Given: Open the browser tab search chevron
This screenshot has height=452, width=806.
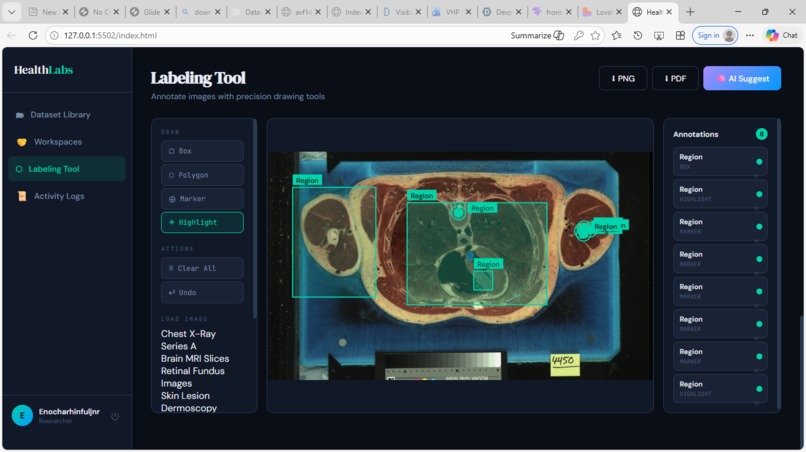Looking at the screenshot, I should tap(11, 12).
